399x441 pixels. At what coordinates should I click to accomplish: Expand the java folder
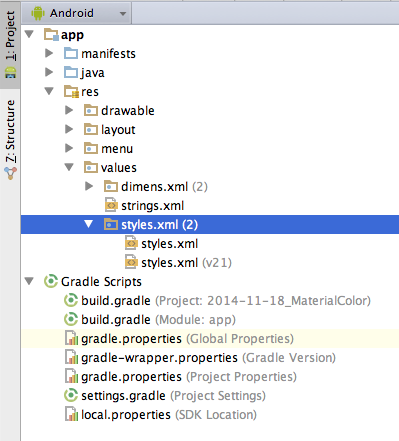49,72
